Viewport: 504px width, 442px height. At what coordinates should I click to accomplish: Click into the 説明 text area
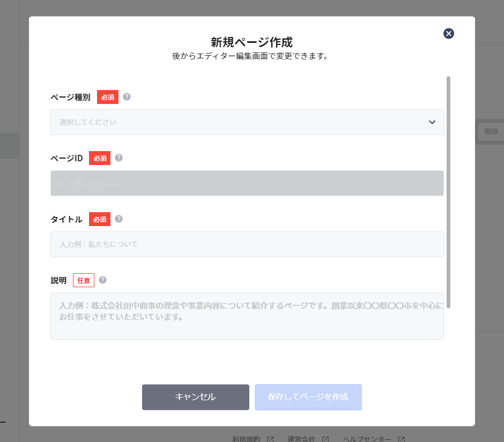point(247,316)
